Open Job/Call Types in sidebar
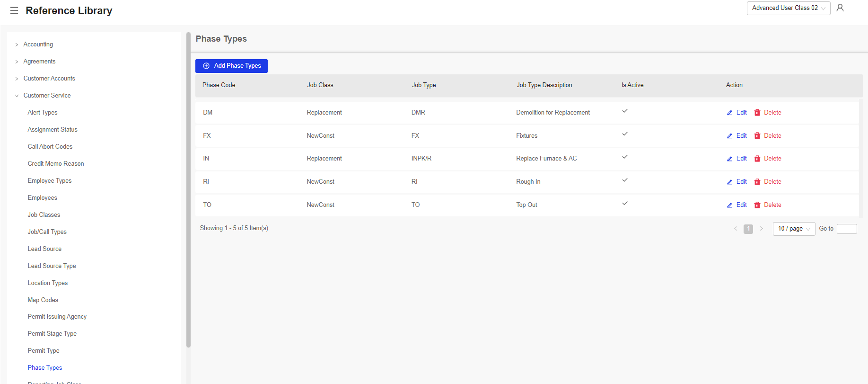 coord(47,232)
